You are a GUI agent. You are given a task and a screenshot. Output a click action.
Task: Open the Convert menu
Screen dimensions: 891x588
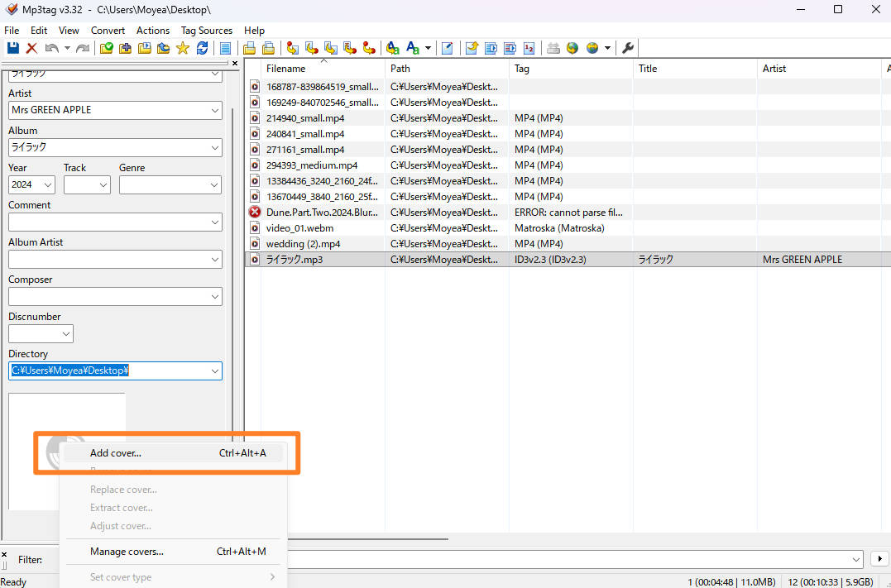coord(108,31)
